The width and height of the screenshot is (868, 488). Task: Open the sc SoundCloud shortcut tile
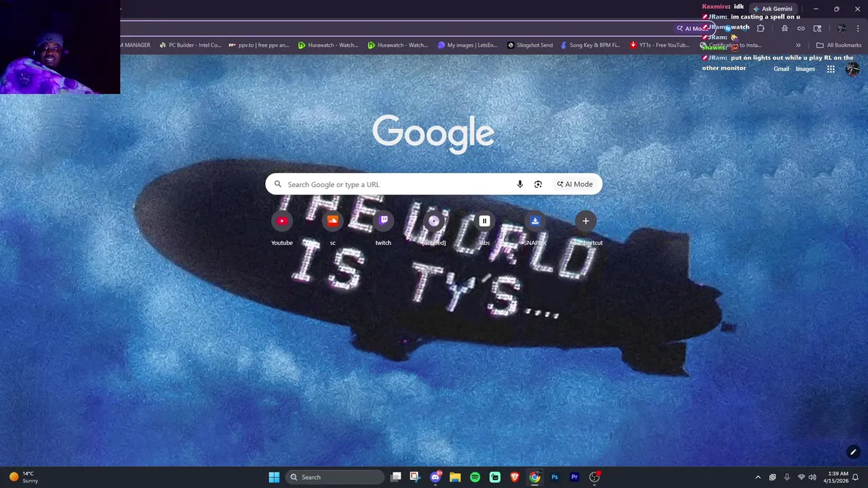tap(332, 229)
